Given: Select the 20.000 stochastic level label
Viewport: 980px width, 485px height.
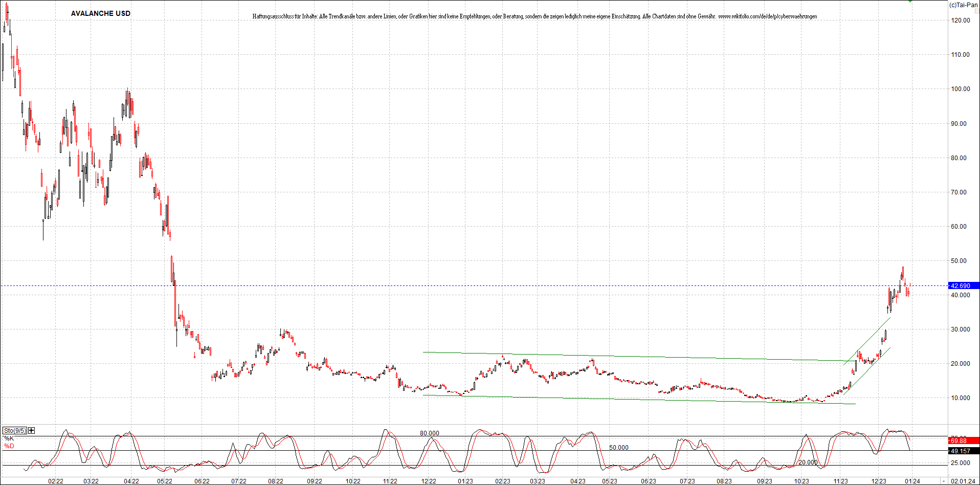Looking at the screenshot, I should click(x=808, y=462).
